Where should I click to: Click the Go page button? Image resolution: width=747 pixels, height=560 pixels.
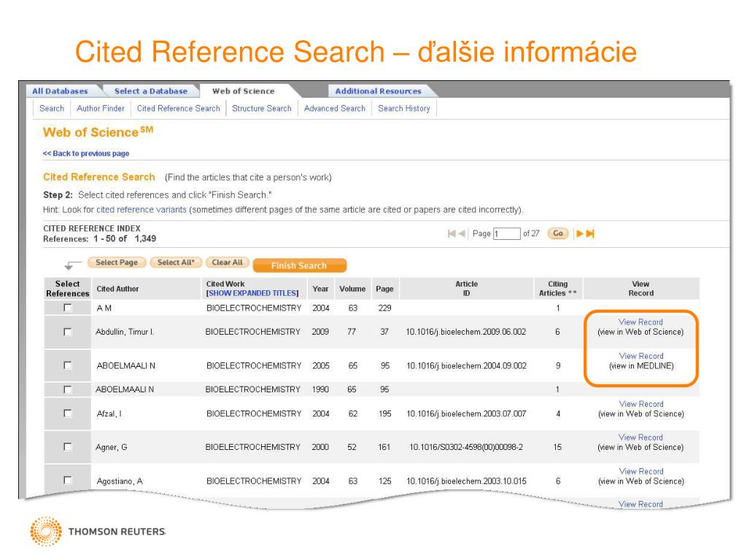(558, 233)
